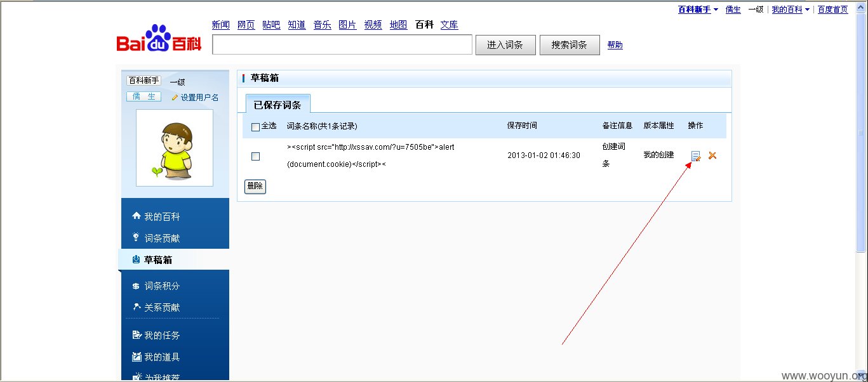Focus the Baike search input field

[x=342, y=45]
